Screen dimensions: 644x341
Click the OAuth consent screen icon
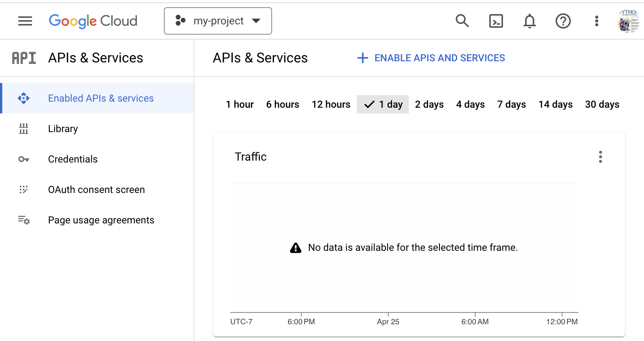(x=24, y=190)
